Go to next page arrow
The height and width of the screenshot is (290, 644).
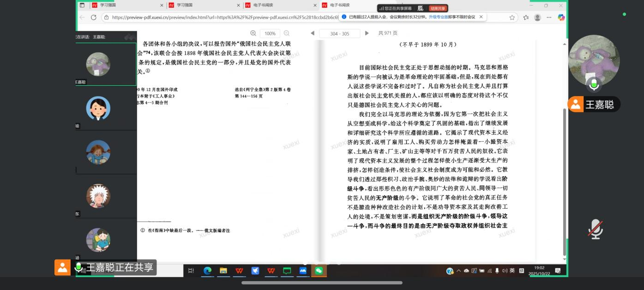[x=367, y=33]
